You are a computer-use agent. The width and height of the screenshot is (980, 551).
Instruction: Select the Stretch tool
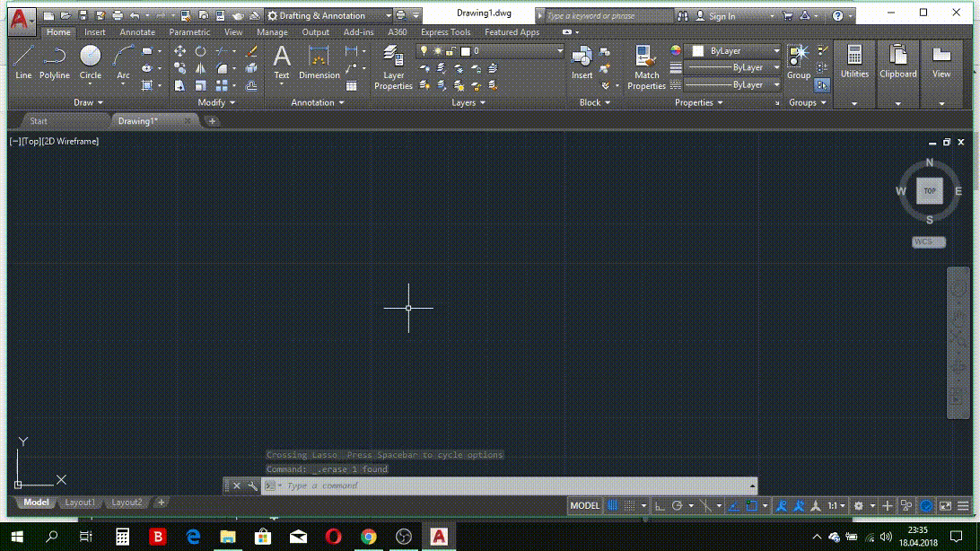click(x=179, y=85)
